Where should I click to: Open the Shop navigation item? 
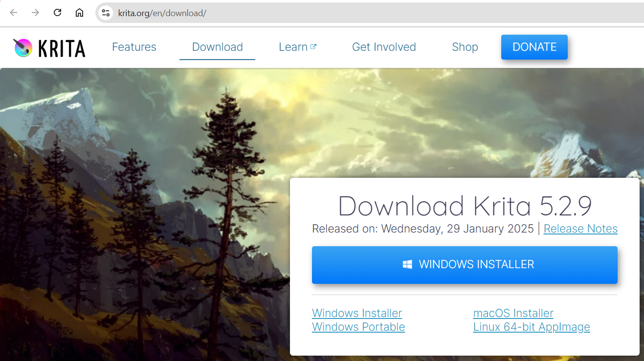(x=465, y=47)
